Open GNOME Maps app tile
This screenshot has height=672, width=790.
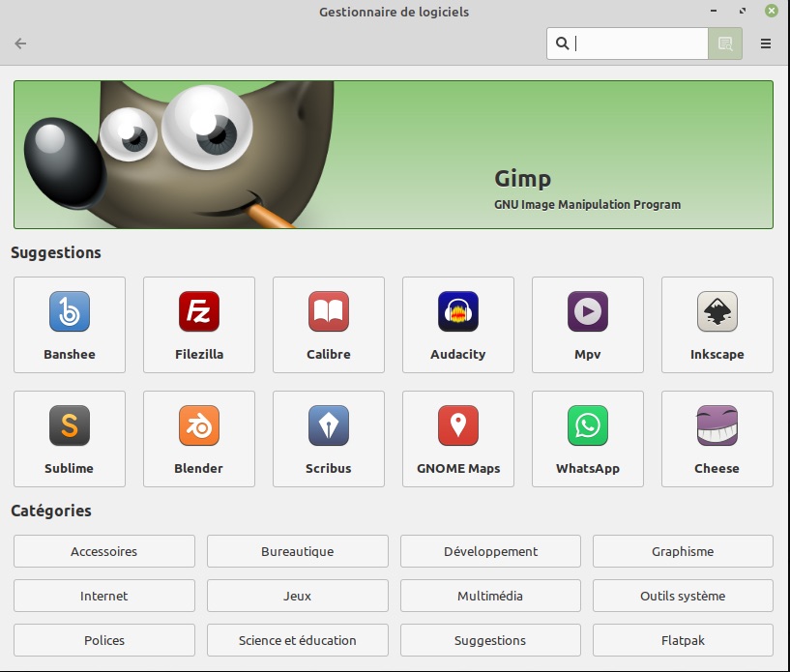(458, 439)
